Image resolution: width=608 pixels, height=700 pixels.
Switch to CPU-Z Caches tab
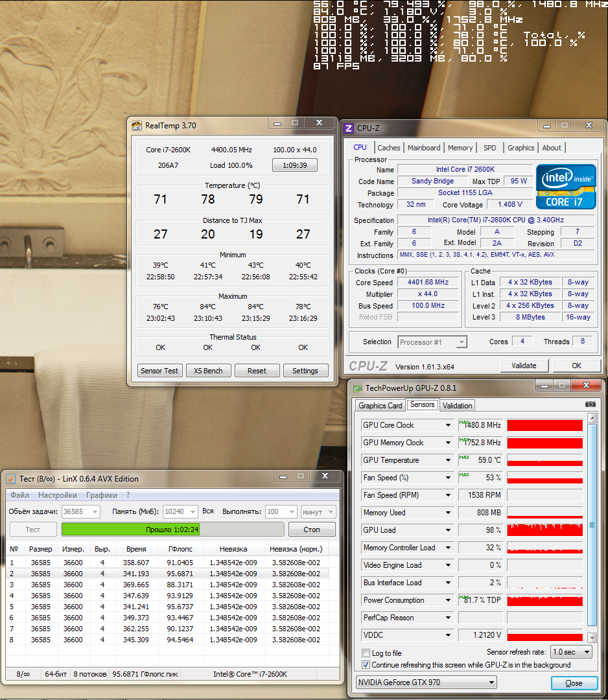click(389, 148)
